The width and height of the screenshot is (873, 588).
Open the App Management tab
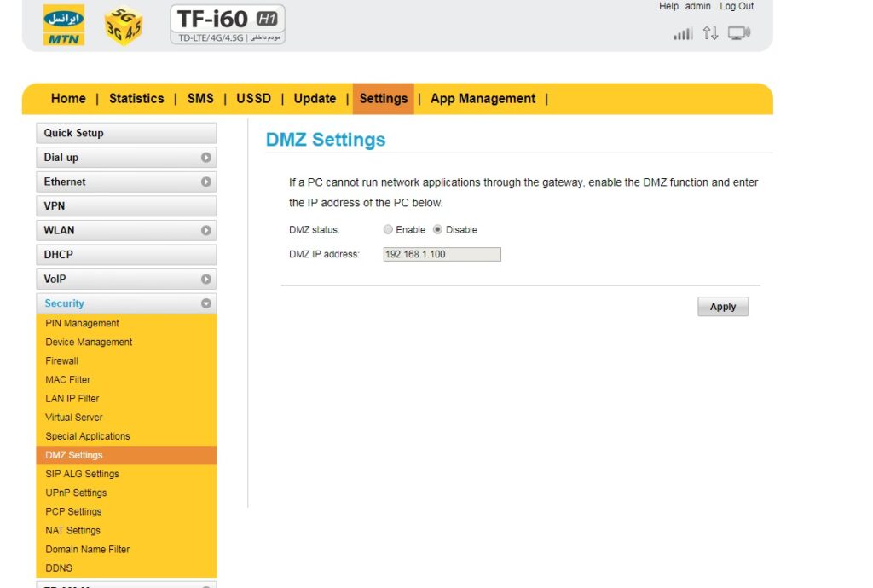pyautogui.click(x=483, y=99)
